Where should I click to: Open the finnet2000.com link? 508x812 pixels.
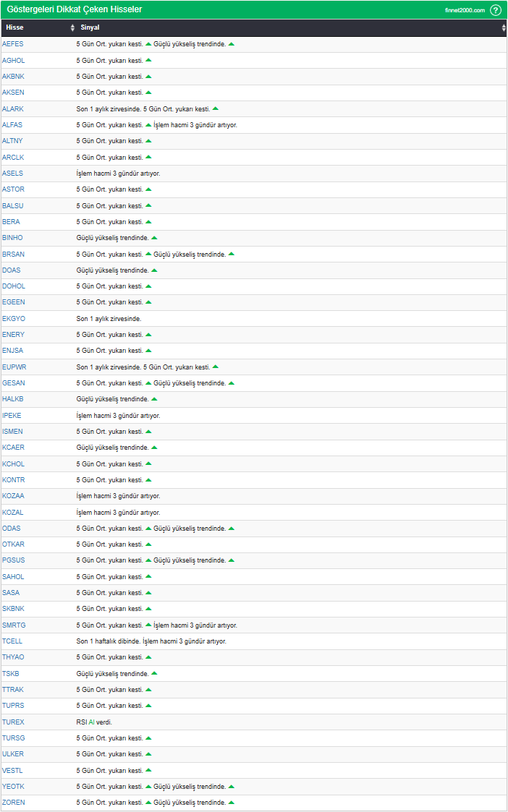click(465, 10)
